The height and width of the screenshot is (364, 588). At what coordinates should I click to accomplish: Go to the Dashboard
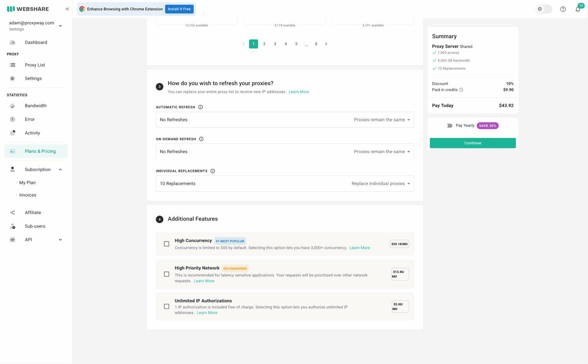(36, 42)
